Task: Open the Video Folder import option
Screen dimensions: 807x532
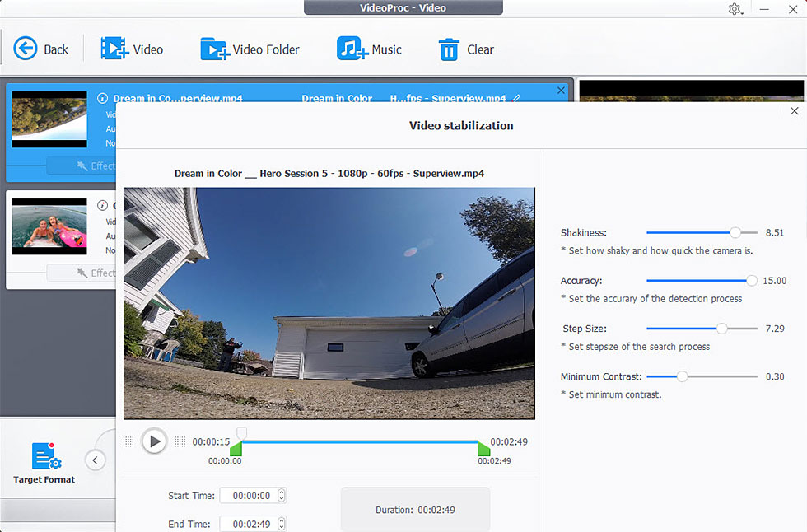Action: pyautogui.click(x=214, y=49)
